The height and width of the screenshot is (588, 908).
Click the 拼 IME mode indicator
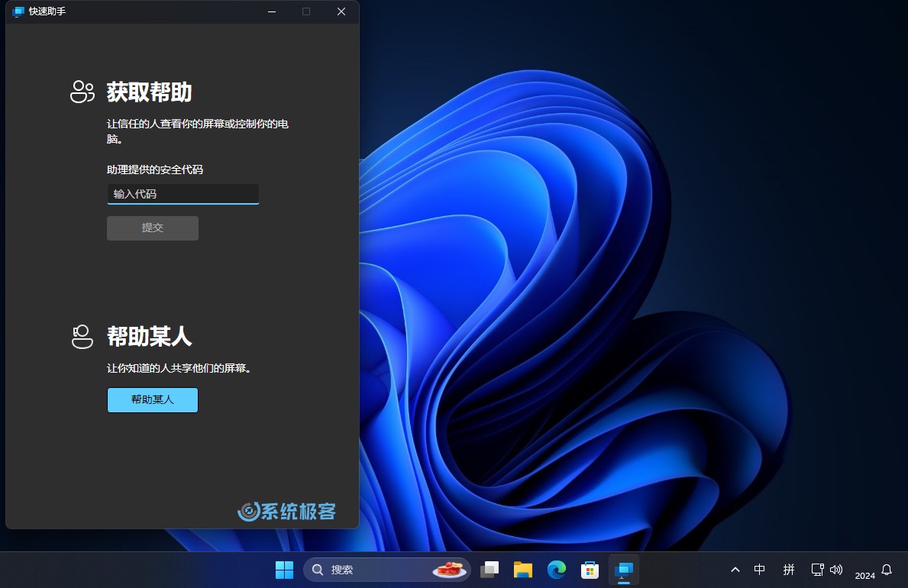pyautogui.click(x=789, y=570)
